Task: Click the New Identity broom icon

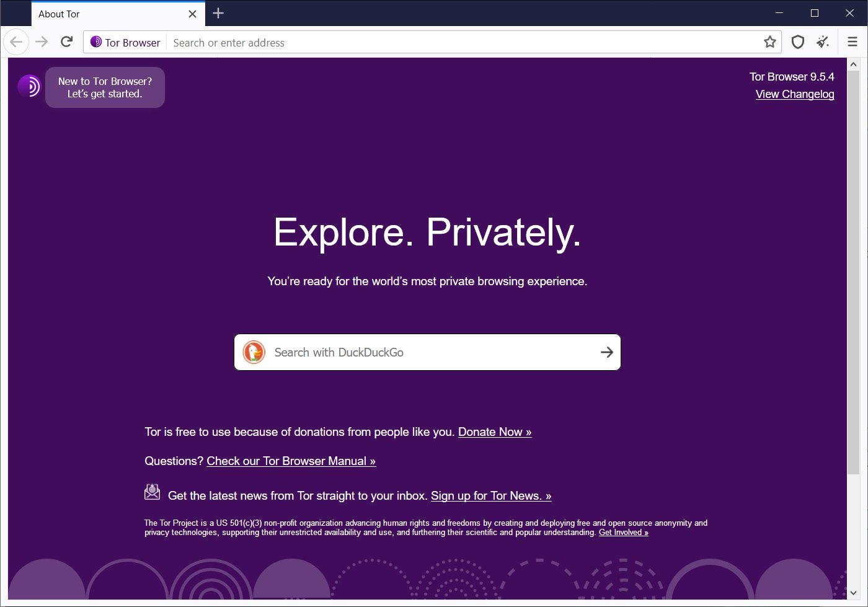Action: [823, 42]
